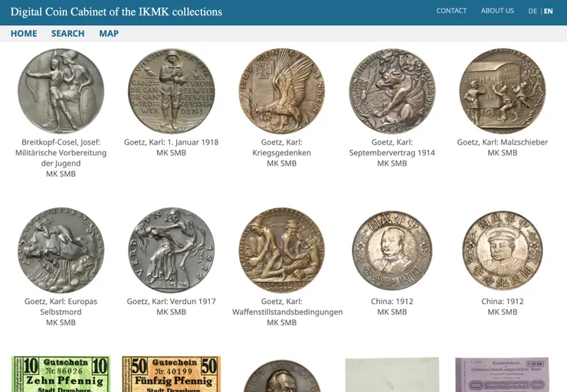This screenshot has width=567, height=392.
Task: Open the purple Kassenschein banknote thumbnail
Action: (x=503, y=374)
